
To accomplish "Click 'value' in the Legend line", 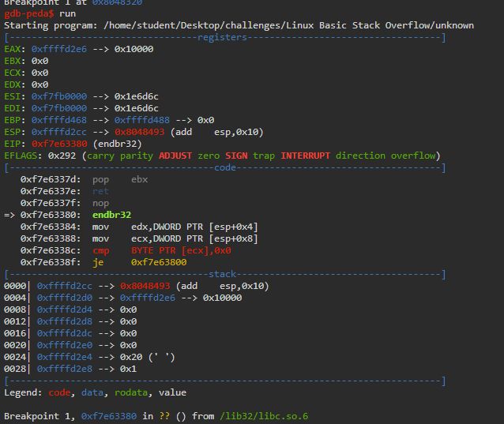I will tap(172, 392).
